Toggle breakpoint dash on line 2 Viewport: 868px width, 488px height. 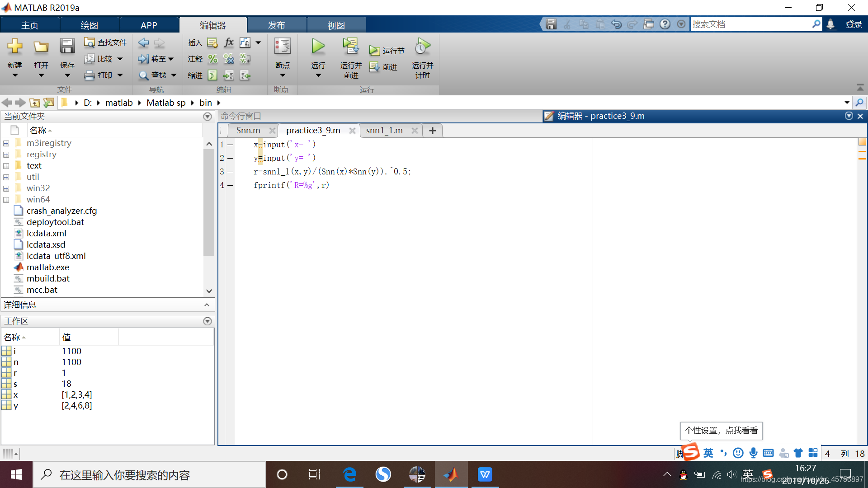pyautogui.click(x=230, y=158)
